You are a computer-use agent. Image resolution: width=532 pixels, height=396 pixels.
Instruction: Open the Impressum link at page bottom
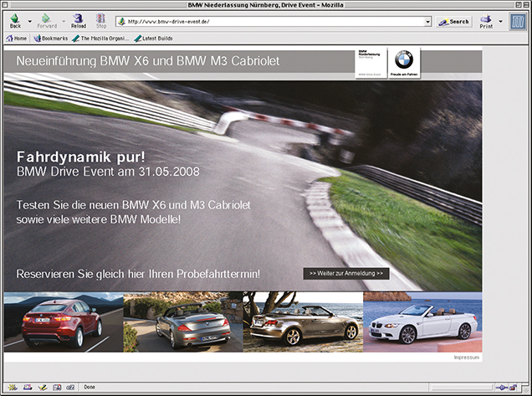click(467, 357)
